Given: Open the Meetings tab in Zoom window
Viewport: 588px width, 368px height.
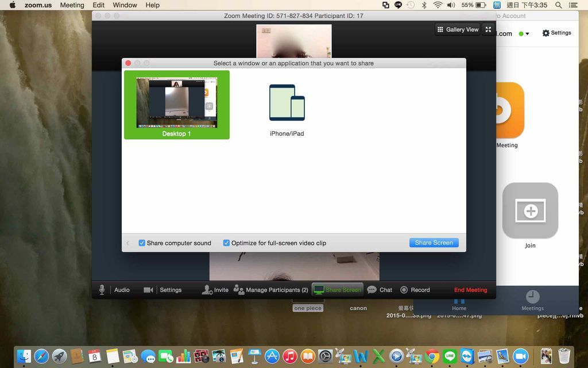Looking at the screenshot, I should click(532, 300).
